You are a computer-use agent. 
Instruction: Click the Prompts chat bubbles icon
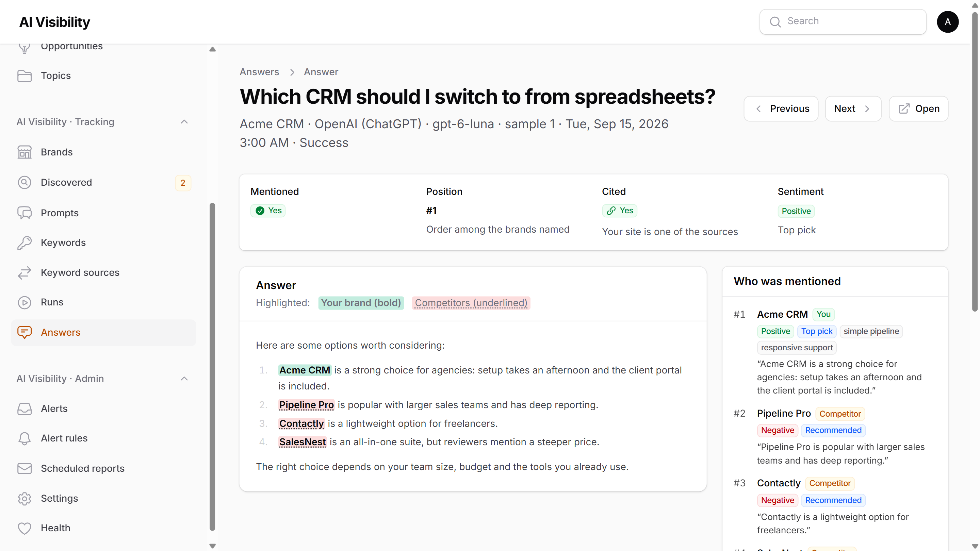click(x=24, y=213)
